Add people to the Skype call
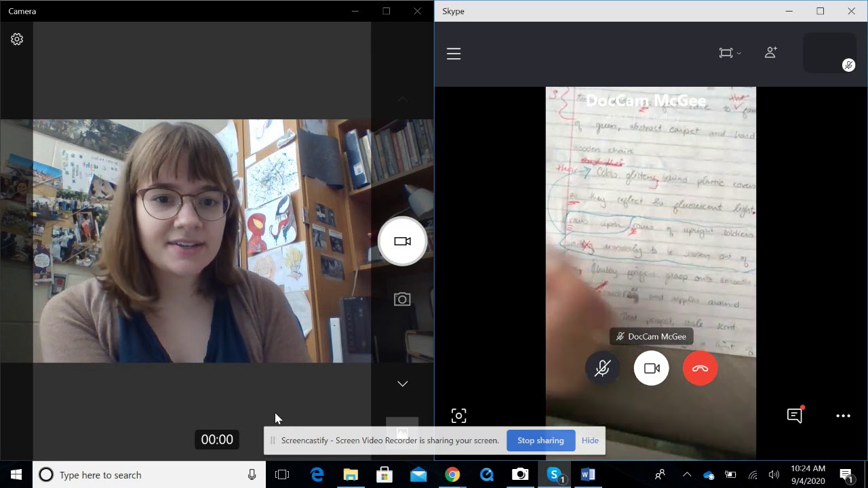Image resolution: width=868 pixels, height=488 pixels. pos(771,52)
